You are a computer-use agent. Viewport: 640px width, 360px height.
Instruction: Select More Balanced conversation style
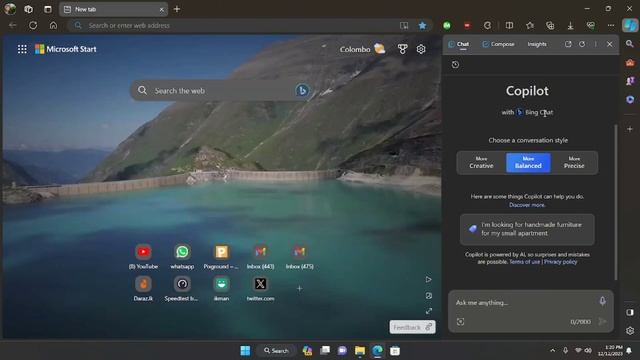[x=528, y=162]
